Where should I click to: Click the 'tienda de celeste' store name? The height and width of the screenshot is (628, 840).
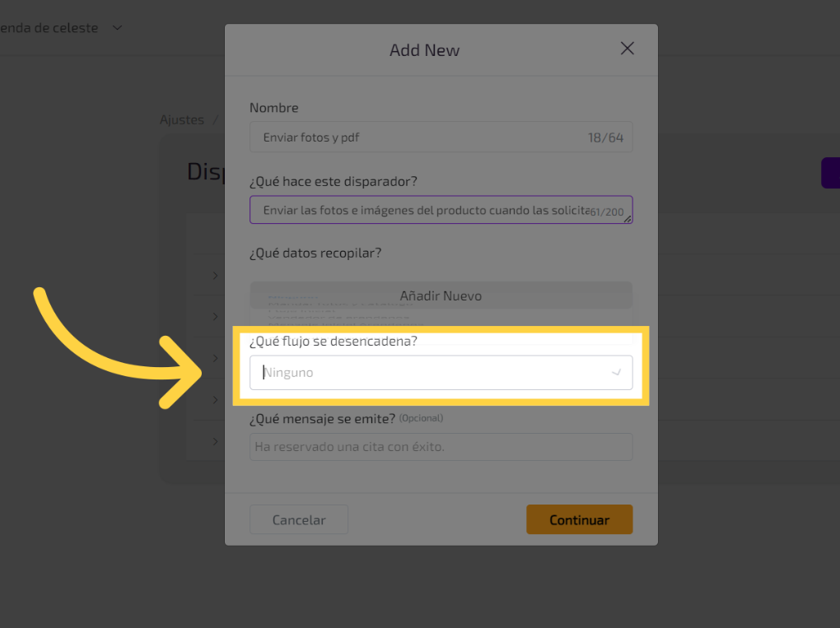[49, 28]
